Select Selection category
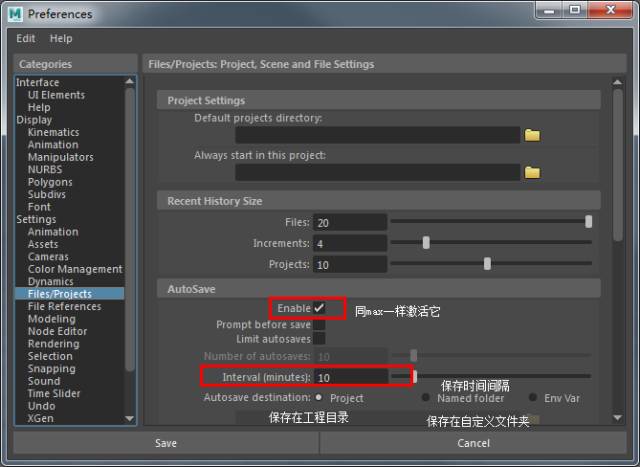Viewport: 640px width, 467px height. [x=50, y=356]
